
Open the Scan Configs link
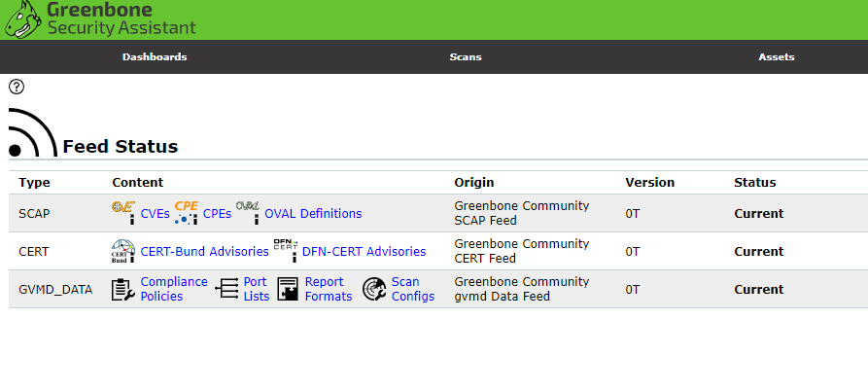click(413, 289)
